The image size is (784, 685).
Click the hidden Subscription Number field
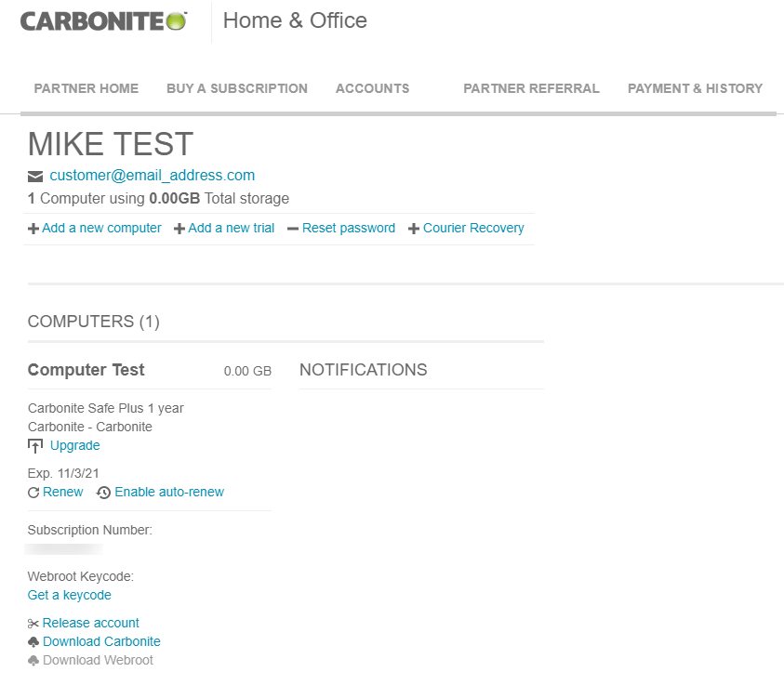pyautogui.click(x=63, y=548)
